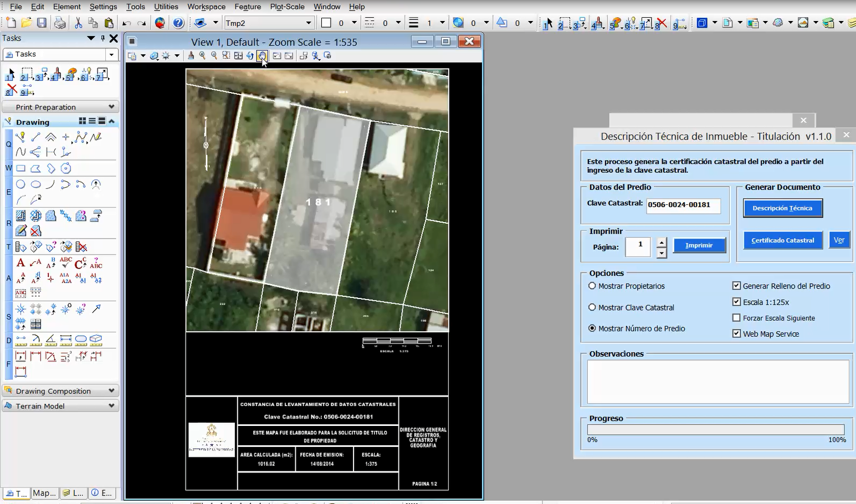This screenshot has height=504, width=856.
Task: Select the Place Block tool
Action: tap(20, 168)
